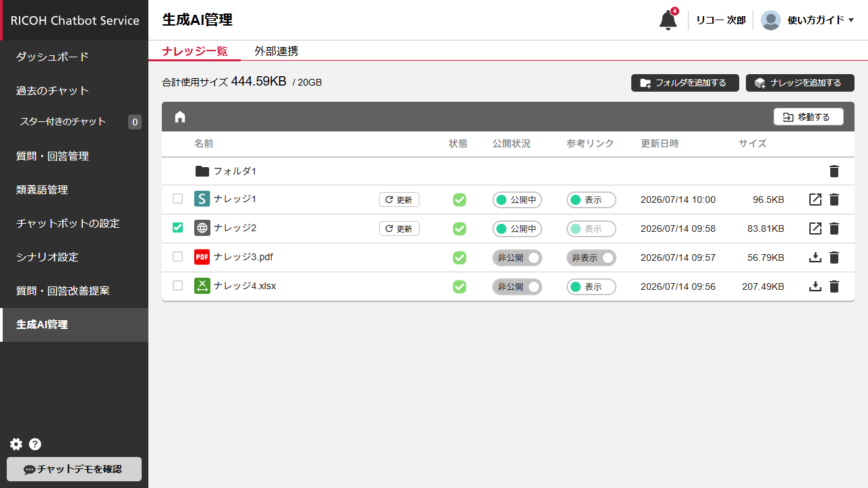Download ナレッジ4.xlsx

(815, 286)
